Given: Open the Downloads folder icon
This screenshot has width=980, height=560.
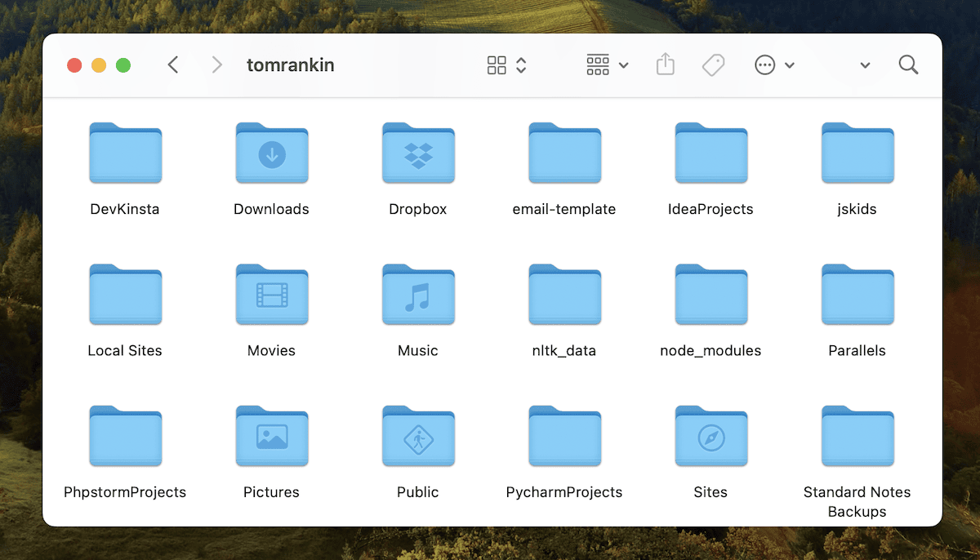Looking at the screenshot, I should click(x=271, y=153).
